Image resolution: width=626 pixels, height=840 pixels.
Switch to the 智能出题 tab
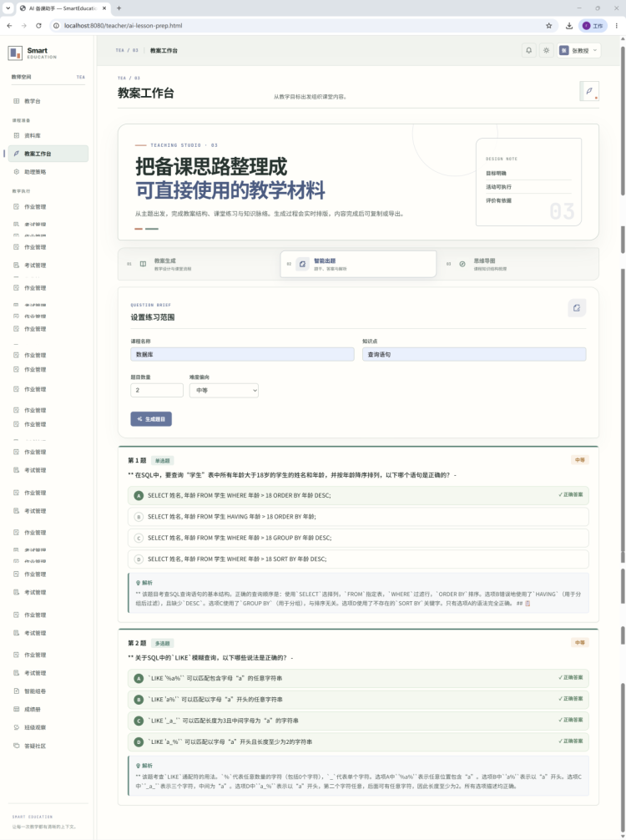(x=358, y=264)
